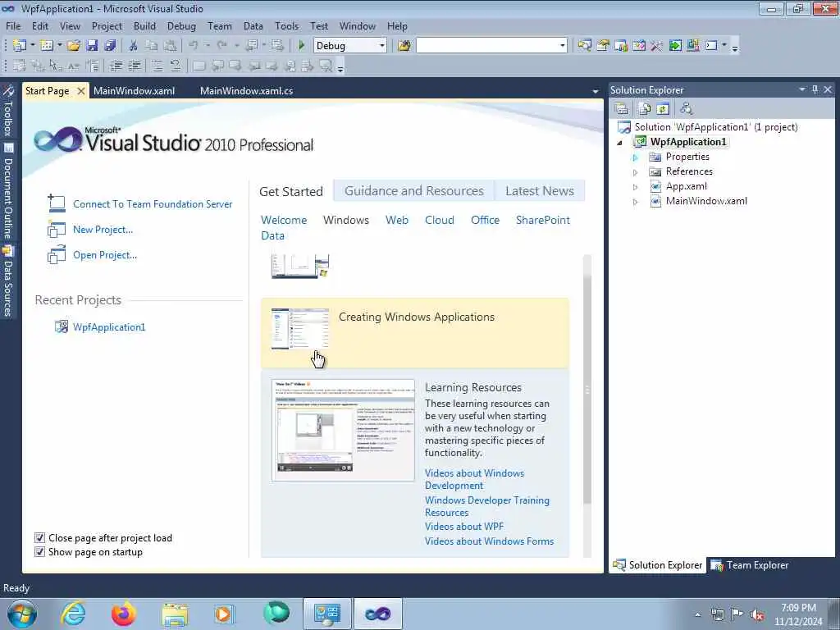Image resolution: width=840 pixels, height=630 pixels.
Task: Open the Guidance and Resources tab
Action: [x=414, y=190]
